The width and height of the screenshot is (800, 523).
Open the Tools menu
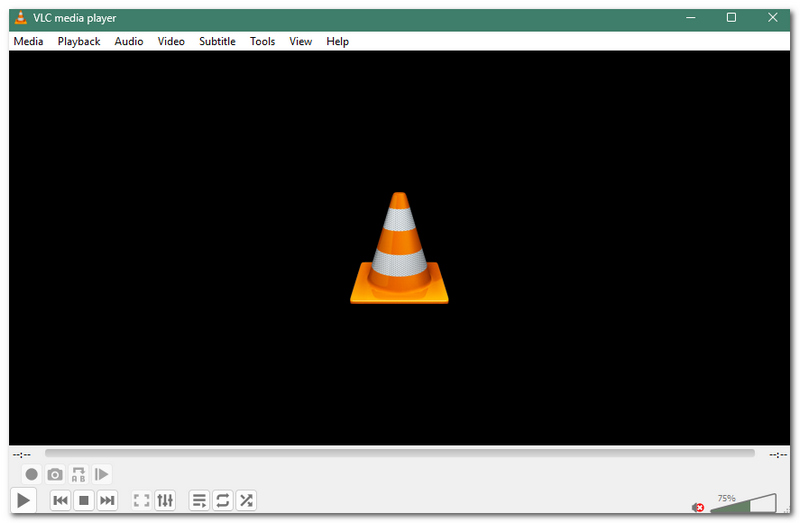pyautogui.click(x=262, y=41)
